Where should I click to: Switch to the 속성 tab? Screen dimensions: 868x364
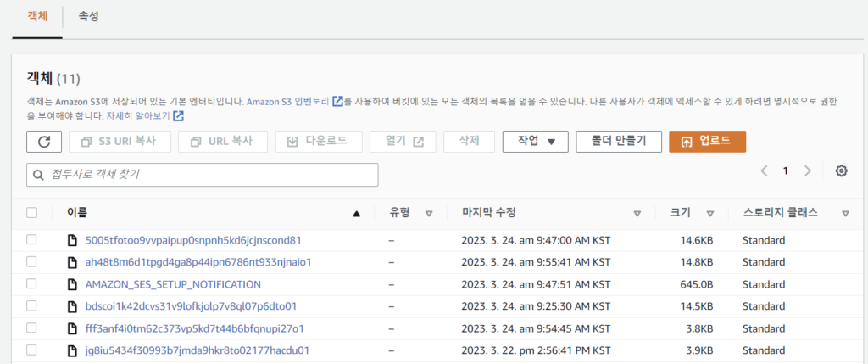pos(88,16)
